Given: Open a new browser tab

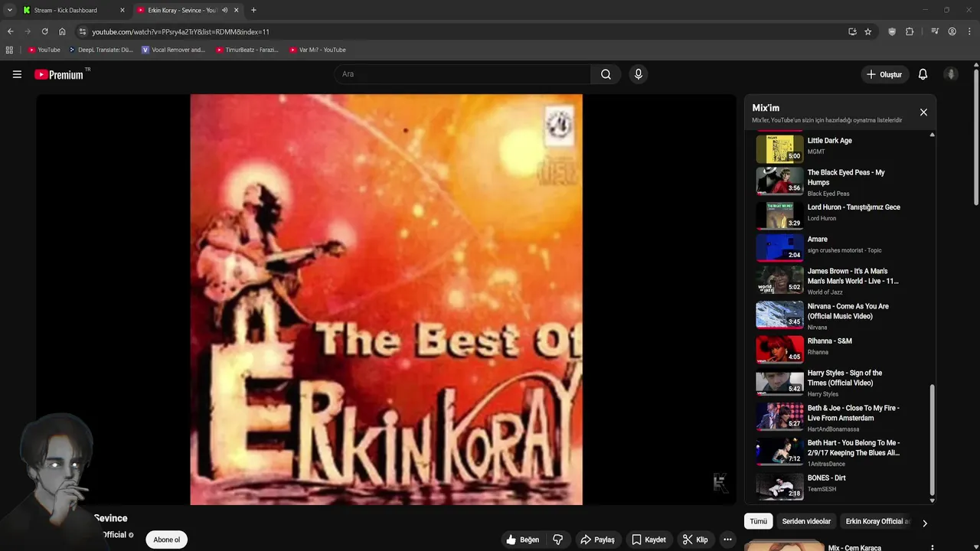Looking at the screenshot, I should click(x=253, y=10).
